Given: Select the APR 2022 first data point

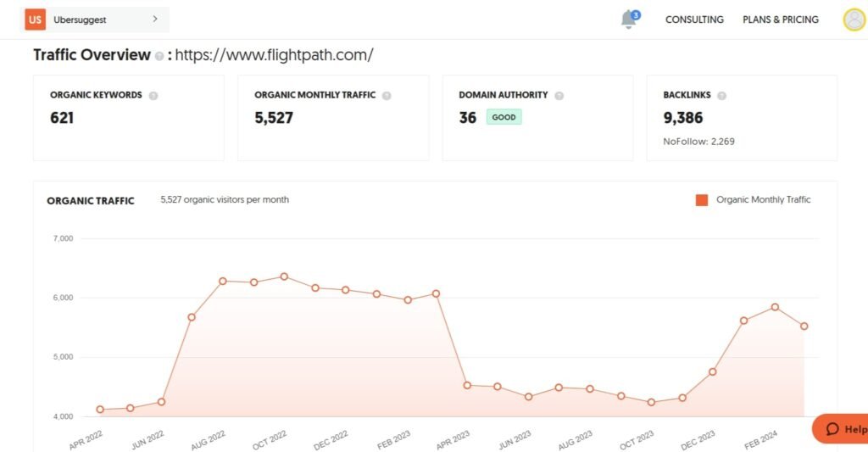Looking at the screenshot, I should pyautogui.click(x=100, y=410).
